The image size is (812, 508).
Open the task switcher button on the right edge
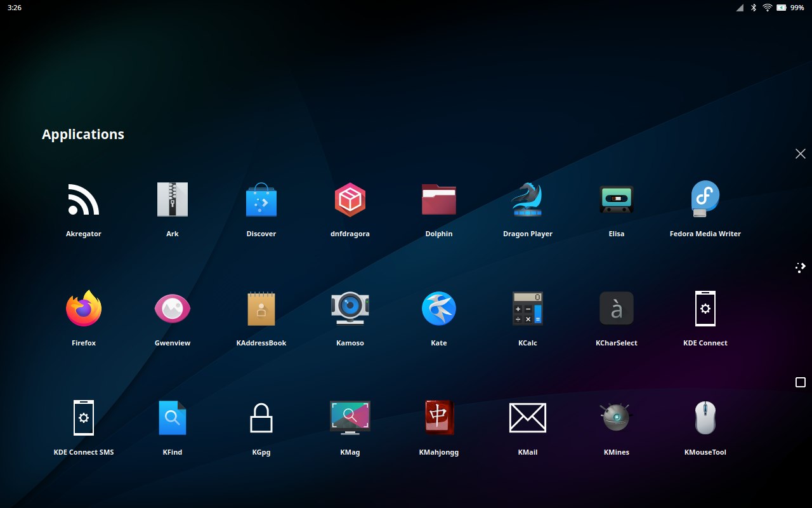(x=801, y=267)
